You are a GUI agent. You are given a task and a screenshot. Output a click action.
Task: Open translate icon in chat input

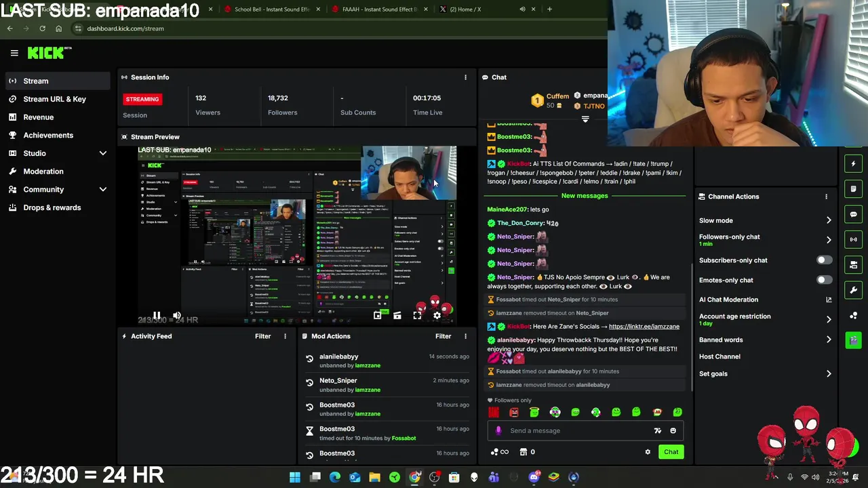point(657,430)
